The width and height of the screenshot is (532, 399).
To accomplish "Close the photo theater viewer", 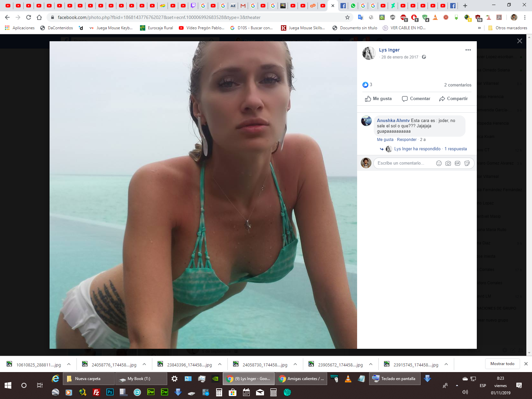I will point(519,41).
